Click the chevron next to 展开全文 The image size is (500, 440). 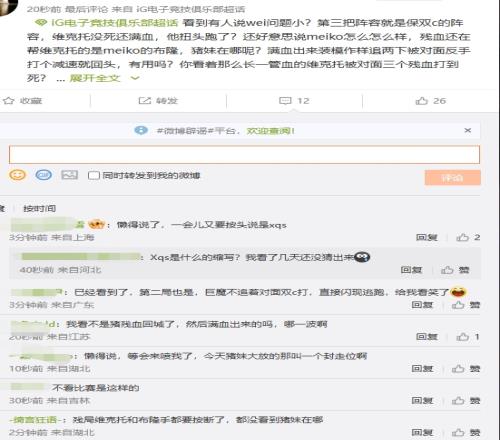(135, 78)
